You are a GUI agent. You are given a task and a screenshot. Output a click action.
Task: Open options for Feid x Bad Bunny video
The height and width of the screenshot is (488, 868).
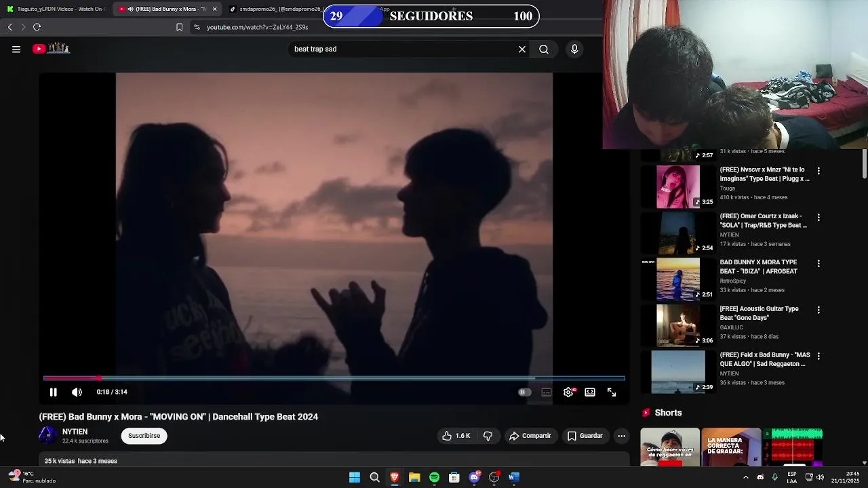818,356
